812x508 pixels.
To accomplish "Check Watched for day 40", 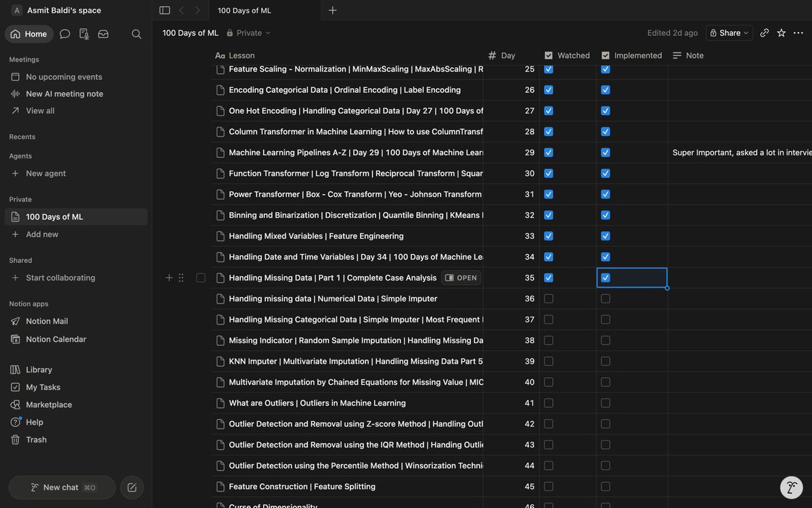I will 549,382.
